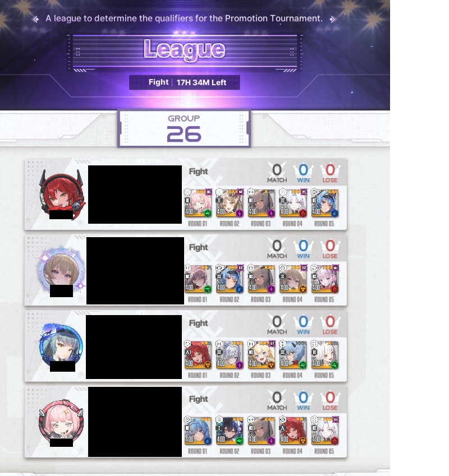Open third player's Round 03 blonde character card
The width and height of the screenshot is (449, 476).
(261, 355)
